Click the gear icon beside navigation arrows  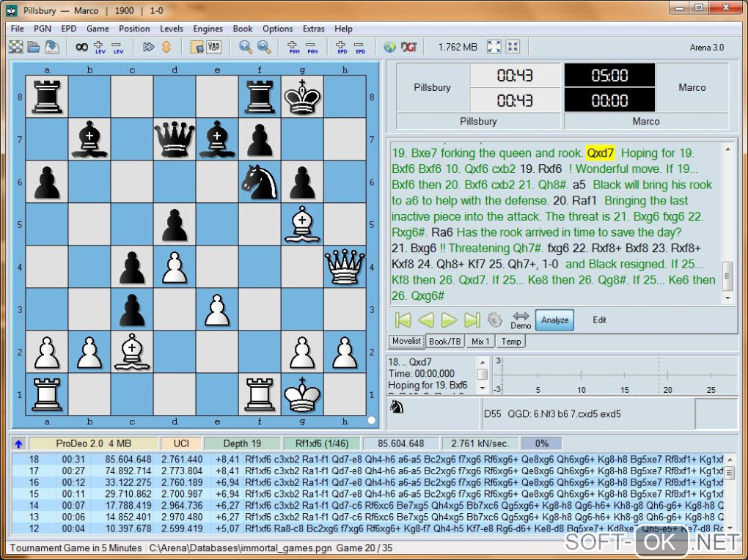coord(495,320)
